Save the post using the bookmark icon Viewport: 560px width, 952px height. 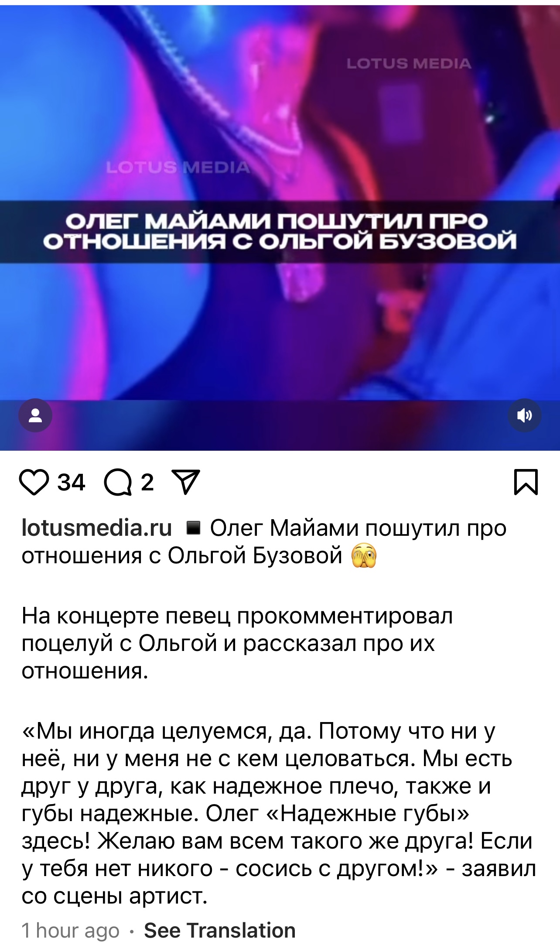526,482
